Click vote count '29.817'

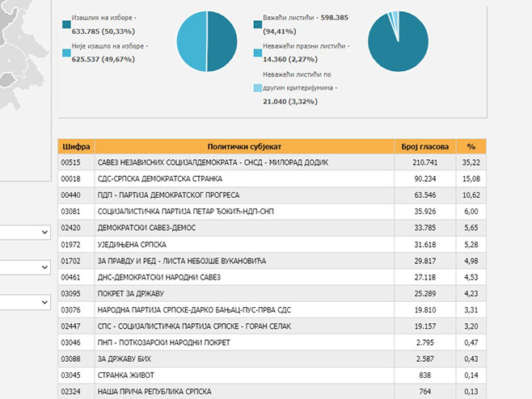[x=424, y=261]
